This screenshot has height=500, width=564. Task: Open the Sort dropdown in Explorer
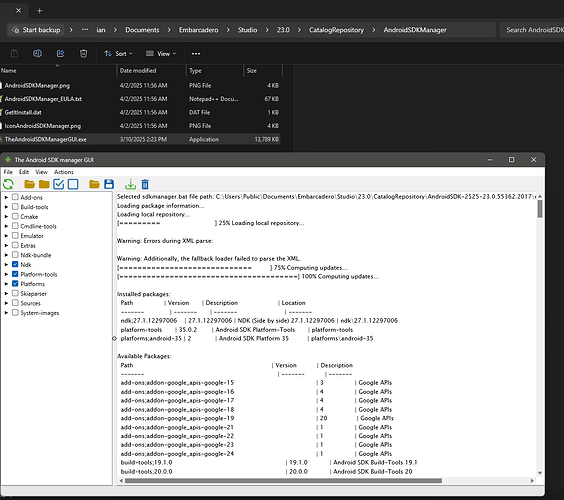click(x=118, y=54)
